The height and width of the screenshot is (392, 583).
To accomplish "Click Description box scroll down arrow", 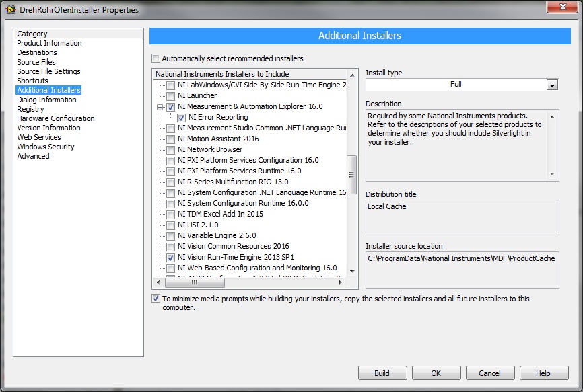I will [x=552, y=173].
